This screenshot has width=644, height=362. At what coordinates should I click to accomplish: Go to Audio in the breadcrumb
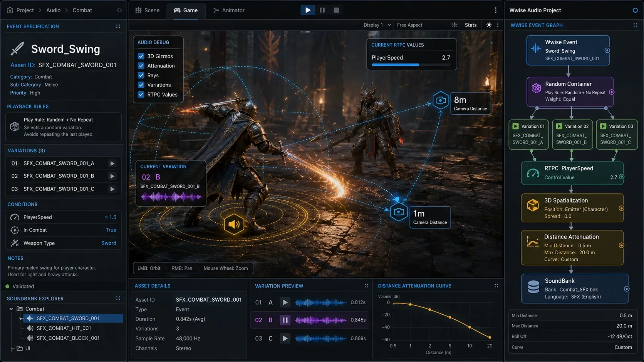click(53, 10)
